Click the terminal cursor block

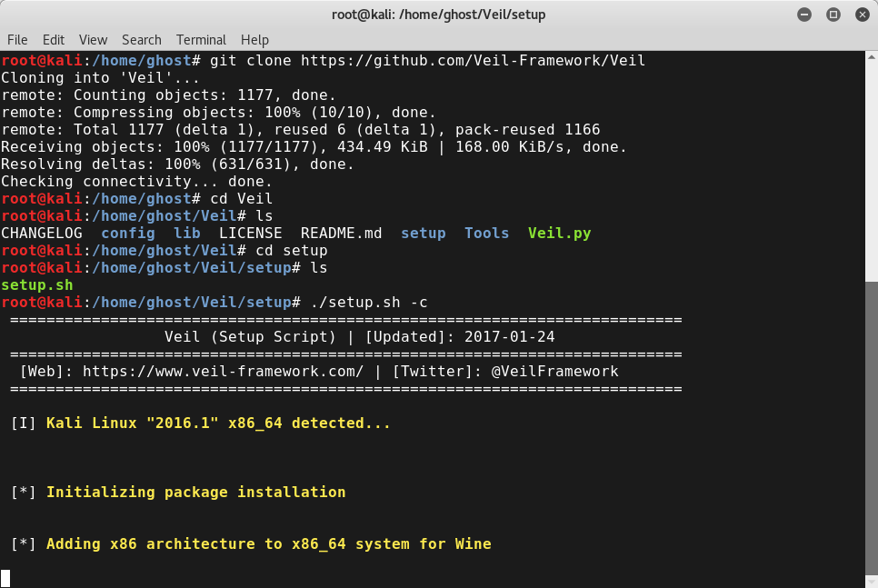click(5, 579)
